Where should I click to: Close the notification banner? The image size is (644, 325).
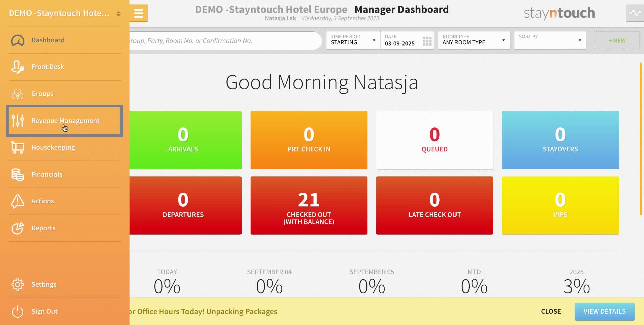pyautogui.click(x=551, y=311)
